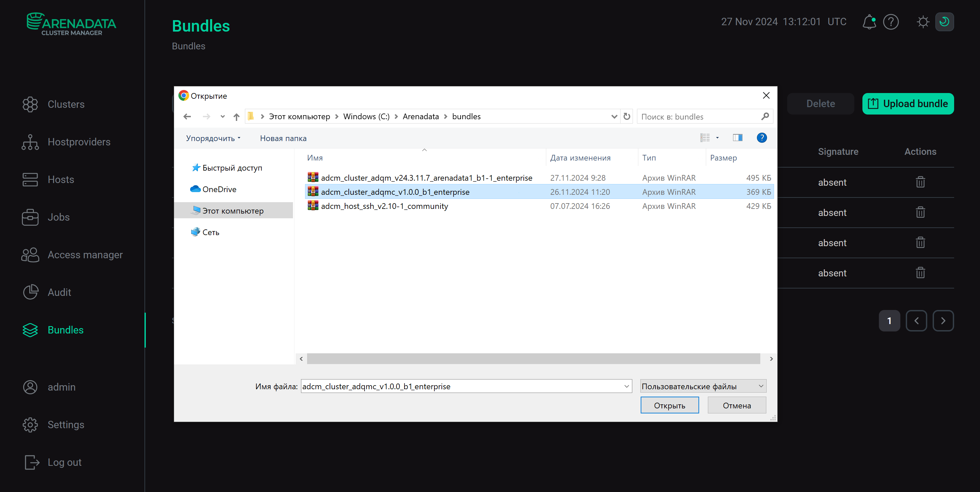
Task: Switch to light theme sun icon
Action: point(923,22)
